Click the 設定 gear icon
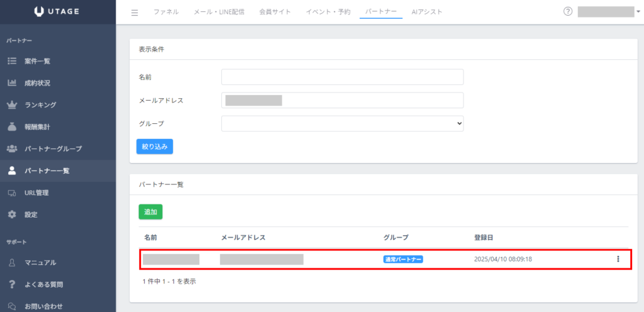This screenshot has height=312, width=644. coord(11,214)
